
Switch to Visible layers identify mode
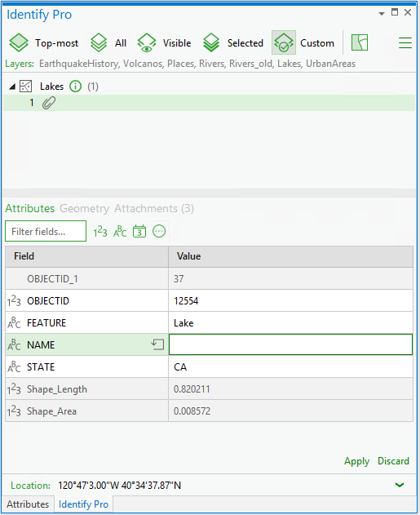[164, 43]
